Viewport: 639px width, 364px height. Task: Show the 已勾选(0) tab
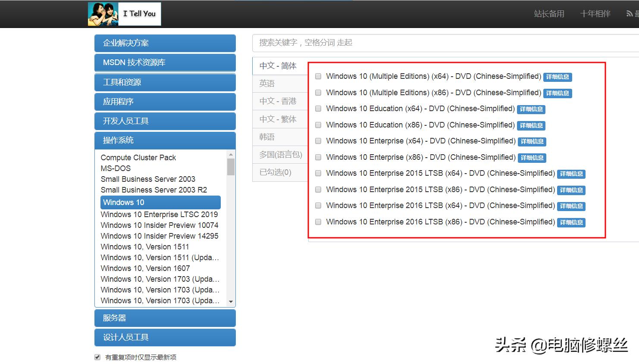[280, 172]
